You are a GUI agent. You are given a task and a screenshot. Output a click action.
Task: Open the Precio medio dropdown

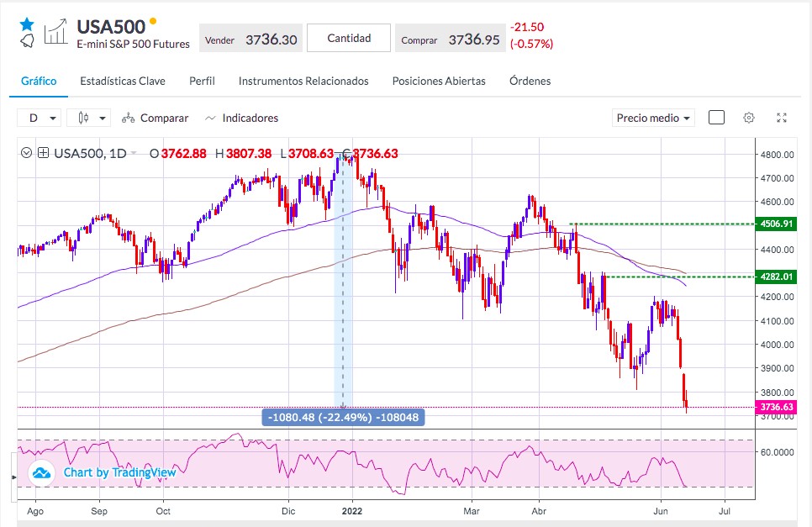click(x=653, y=118)
